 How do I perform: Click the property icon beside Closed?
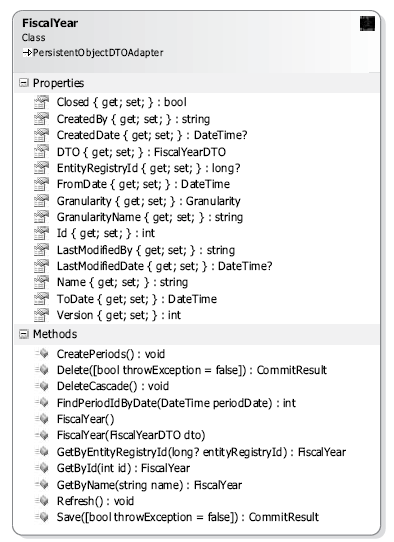tap(41, 102)
